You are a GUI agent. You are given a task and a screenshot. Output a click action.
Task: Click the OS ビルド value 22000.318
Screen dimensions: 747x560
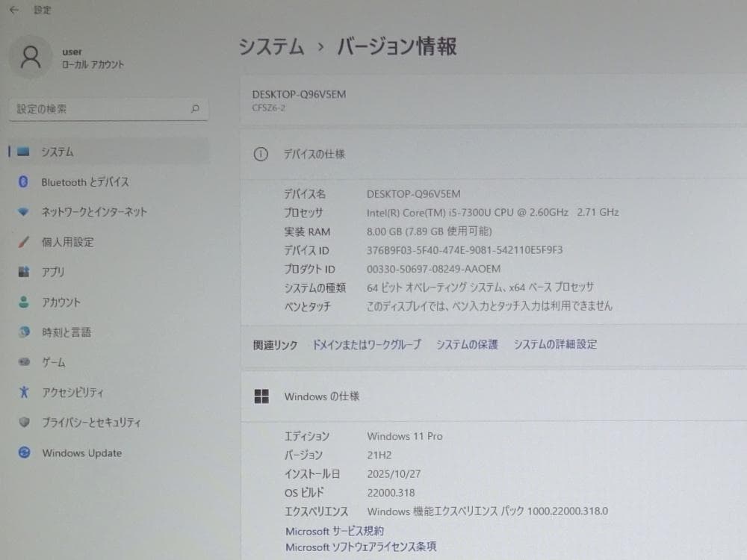(x=391, y=493)
